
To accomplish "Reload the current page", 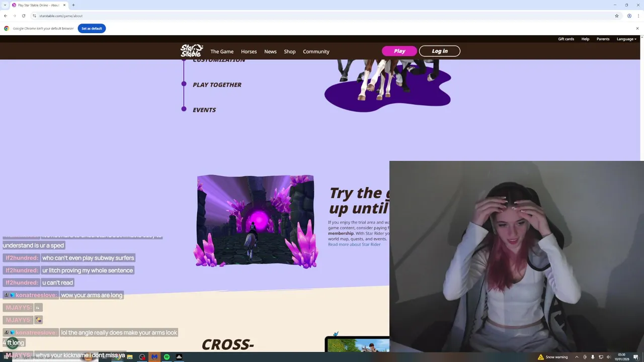I will (23, 16).
